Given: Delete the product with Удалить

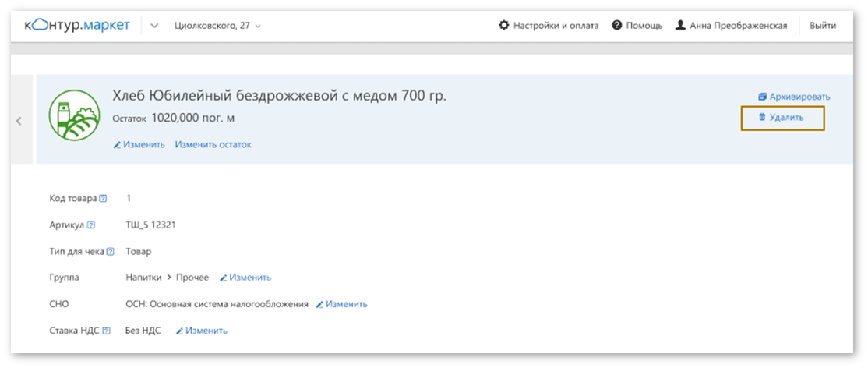Looking at the screenshot, I should click(x=782, y=118).
